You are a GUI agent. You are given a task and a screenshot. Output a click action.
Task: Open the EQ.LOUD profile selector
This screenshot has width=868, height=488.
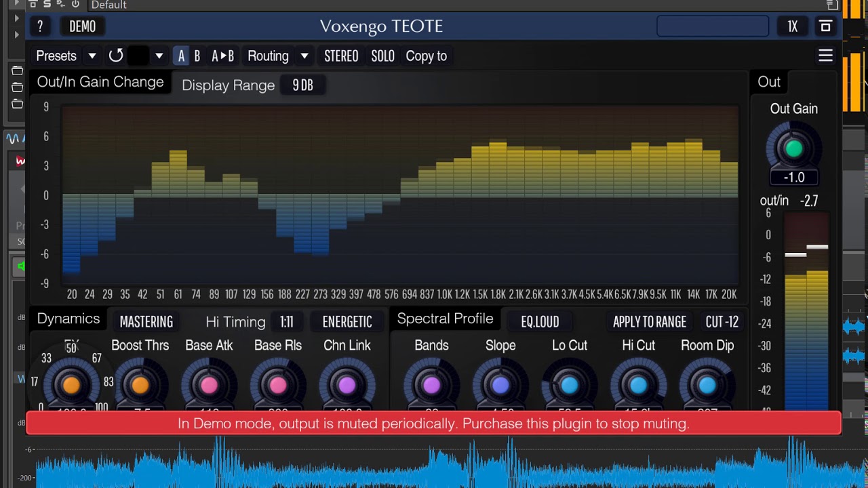coord(540,322)
